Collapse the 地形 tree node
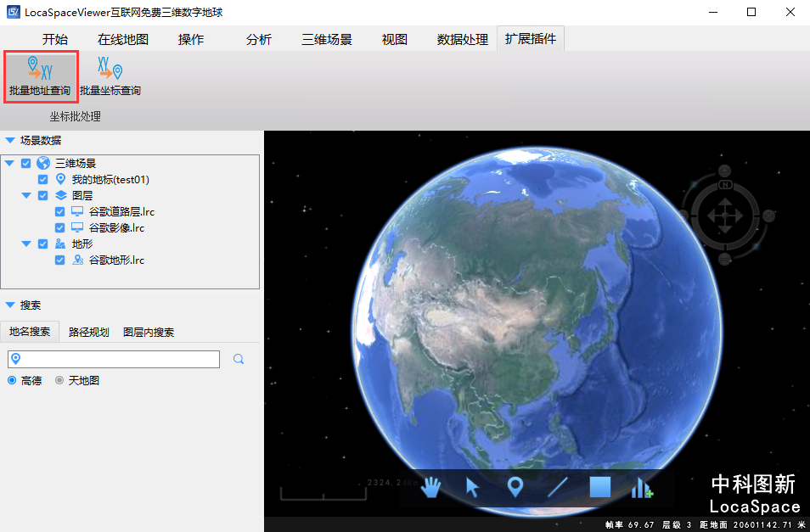Image resolution: width=810 pixels, height=532 pixels. click(27, 244)
